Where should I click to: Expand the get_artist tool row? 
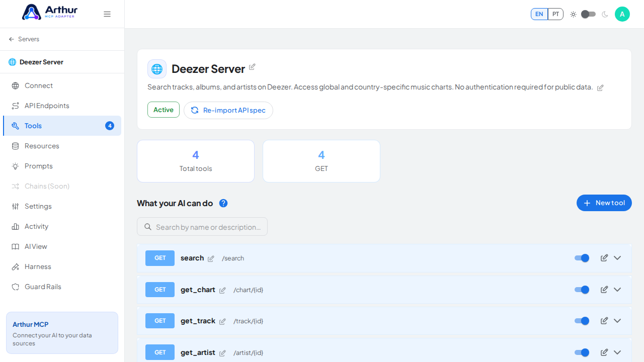[x=617, y=352]
